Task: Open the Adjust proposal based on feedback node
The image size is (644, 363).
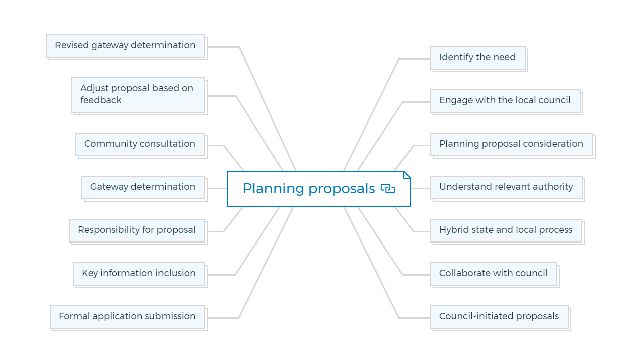Action: (x=138, y=95)
